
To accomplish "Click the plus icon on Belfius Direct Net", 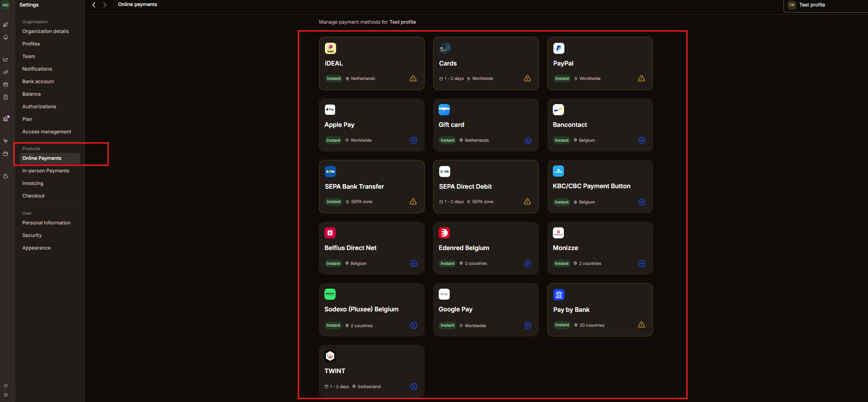I will [414, 264].
